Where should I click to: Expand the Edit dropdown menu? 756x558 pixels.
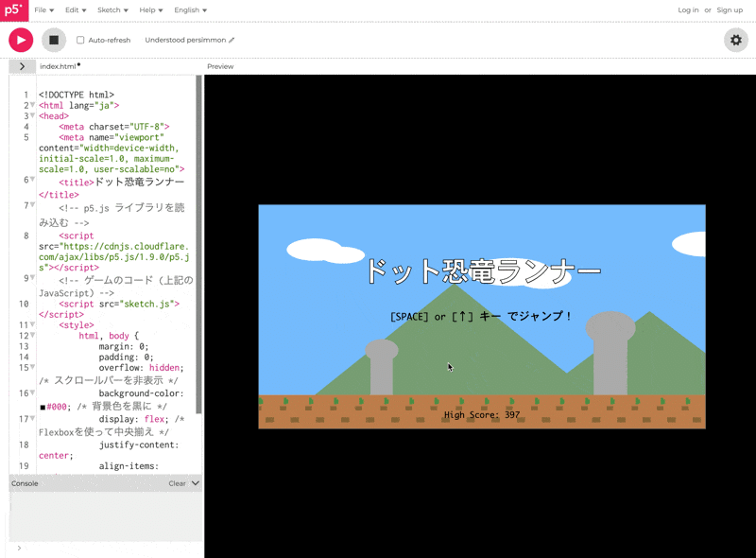coord(76,10)
